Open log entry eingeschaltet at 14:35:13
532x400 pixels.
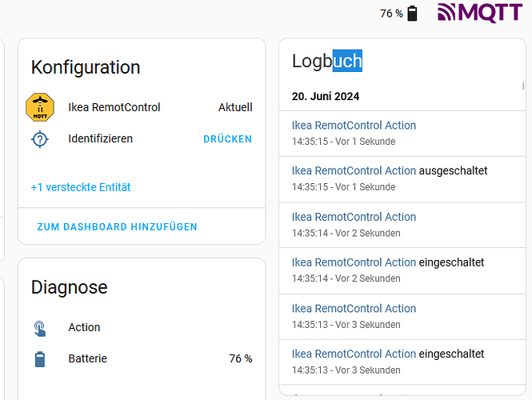[x=402, y=362]
